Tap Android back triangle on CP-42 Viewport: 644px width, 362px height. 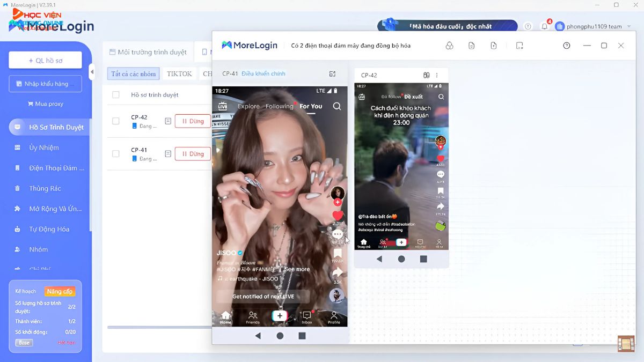coord(379,258)
